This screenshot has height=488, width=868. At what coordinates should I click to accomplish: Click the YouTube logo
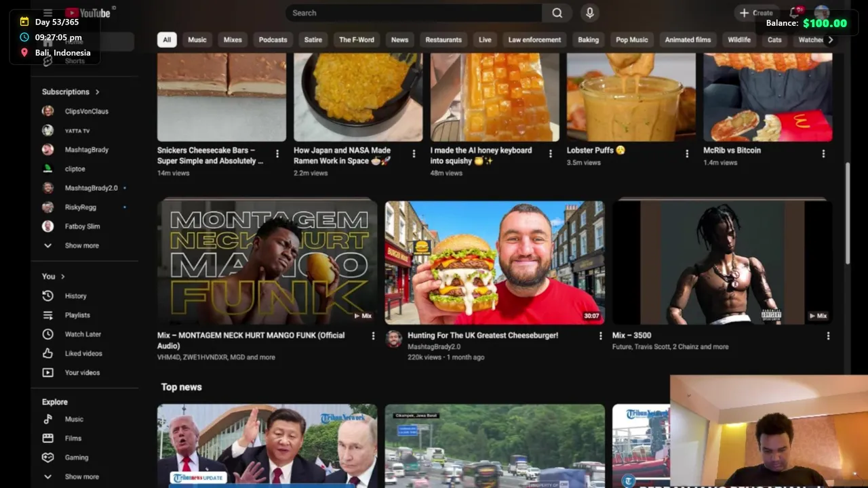point(88,13)
